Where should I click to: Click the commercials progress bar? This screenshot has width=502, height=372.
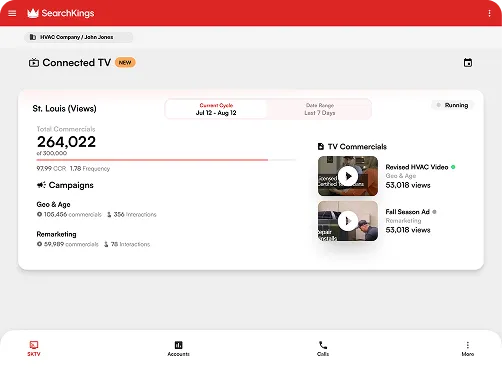pos(166,160)
